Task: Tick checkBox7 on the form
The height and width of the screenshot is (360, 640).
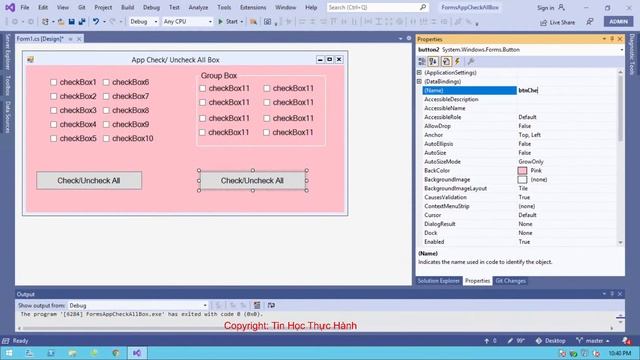Action: click(x=106, y=96)
